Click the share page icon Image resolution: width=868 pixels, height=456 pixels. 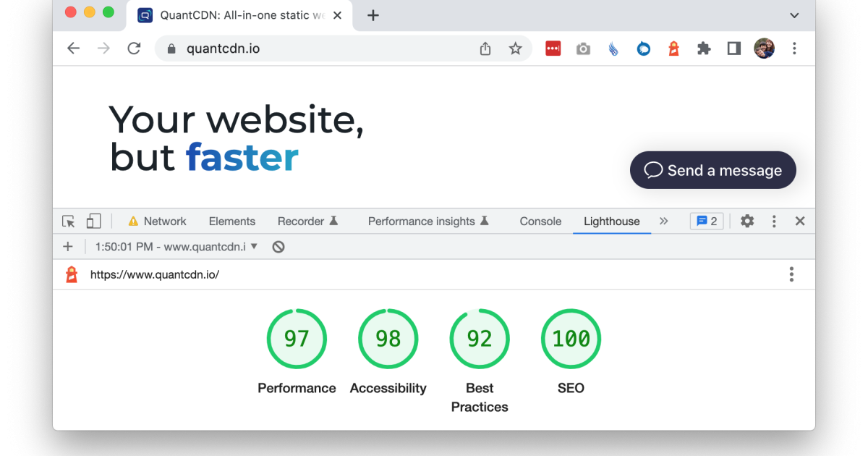coord(485,48)
